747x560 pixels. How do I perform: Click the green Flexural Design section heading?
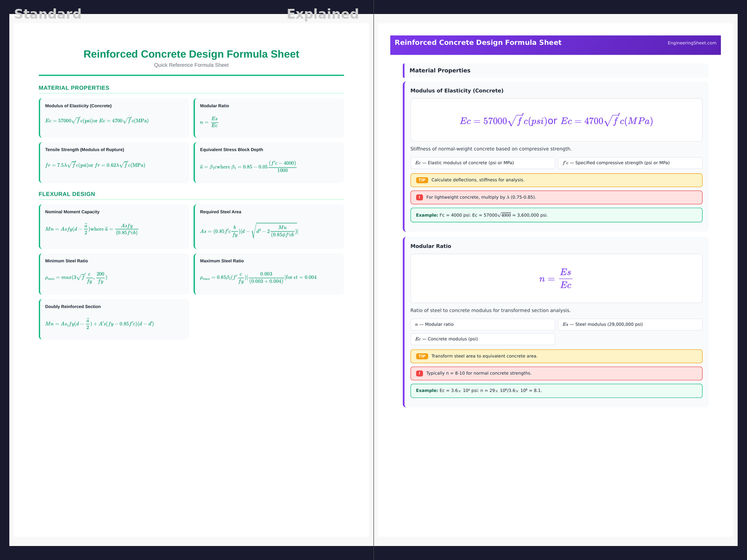(67, 194)
